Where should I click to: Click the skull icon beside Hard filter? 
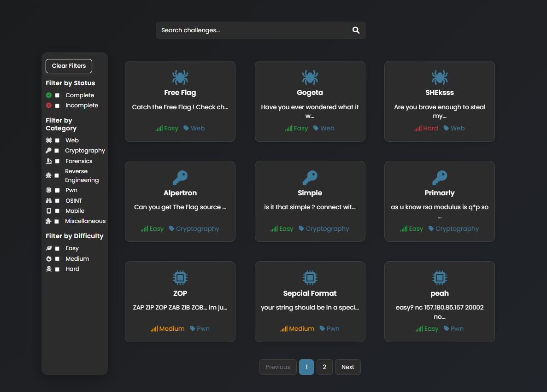(x=49, y=269)
